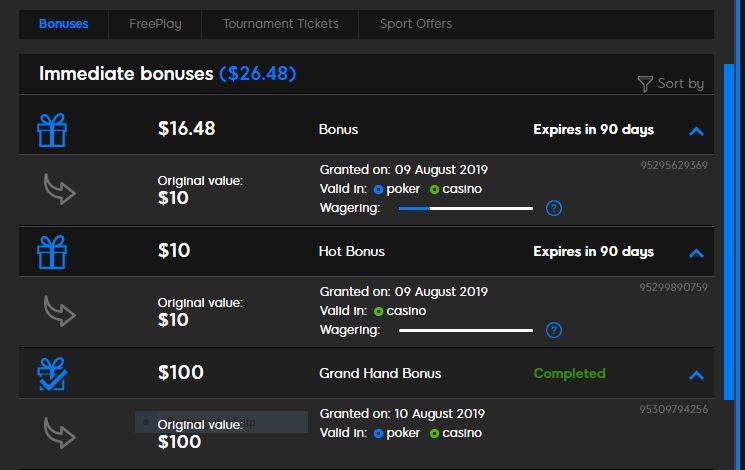Screen dimensions: 745x470
Task: Click the wagering progress bar of the $16.48 Bonus
Action: (466, 208)
